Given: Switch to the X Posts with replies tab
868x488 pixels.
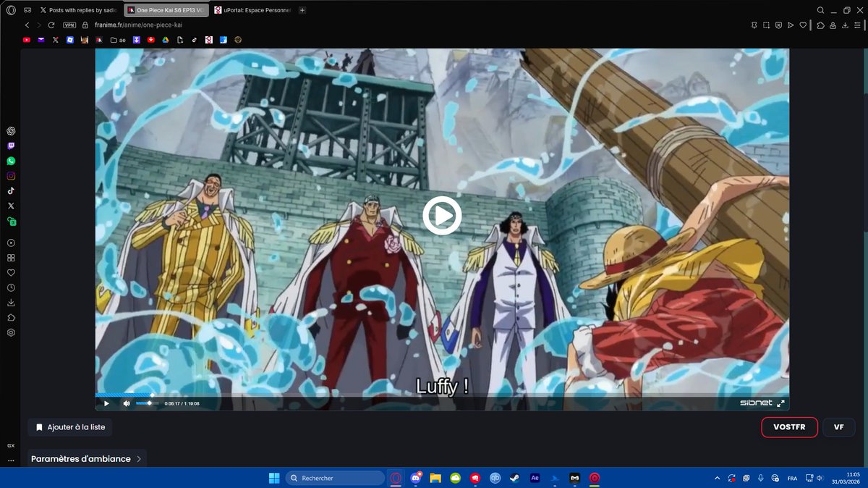Looking at the screenshot, I should coord(78,10).
